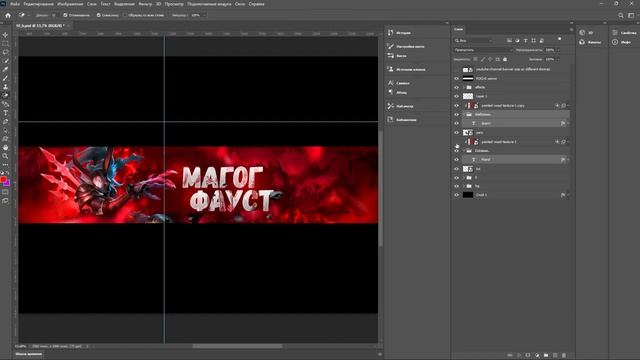Hide the Магог text layer

[x=457, y=160]
